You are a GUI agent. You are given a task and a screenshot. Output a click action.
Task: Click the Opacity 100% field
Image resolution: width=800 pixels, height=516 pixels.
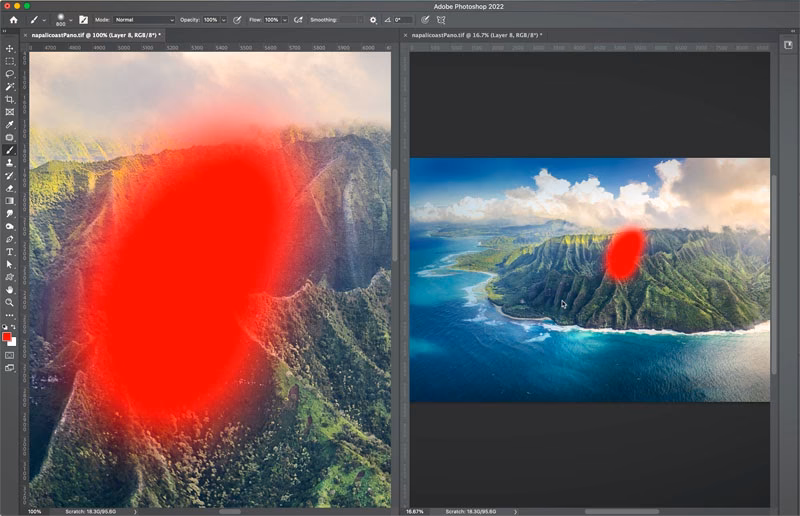(x=211, y=20)
